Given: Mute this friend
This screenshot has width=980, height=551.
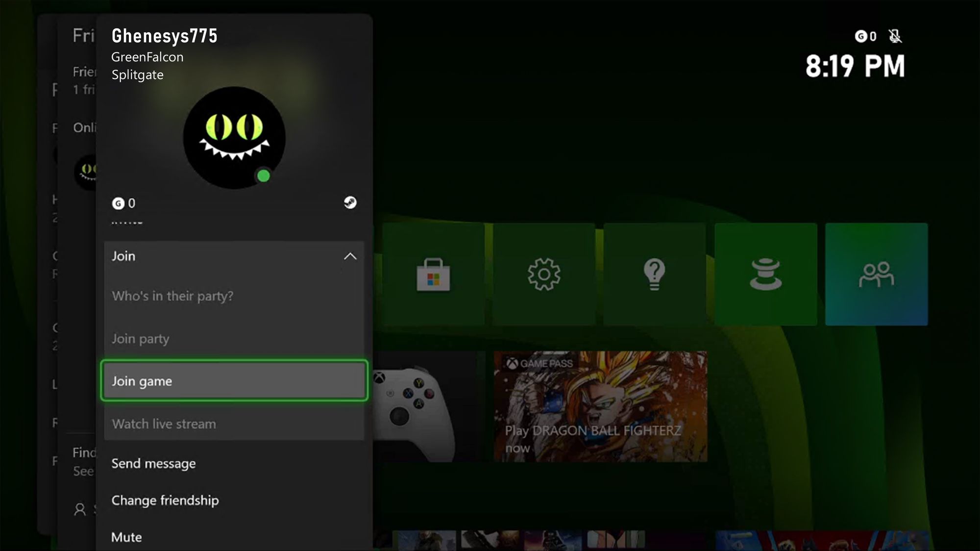Looking at the screenshot, I should click(126, 537).
